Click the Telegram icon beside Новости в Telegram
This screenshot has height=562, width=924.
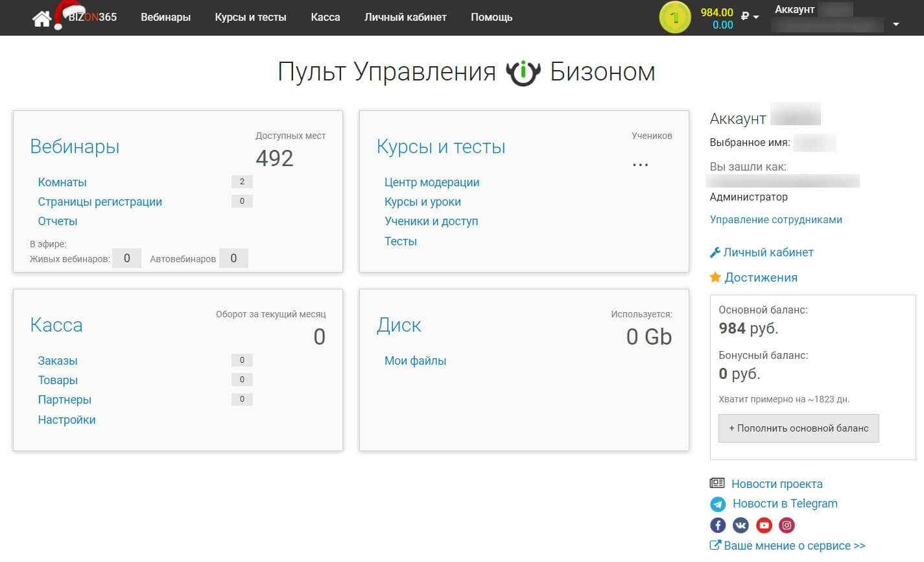click(718, 504)
